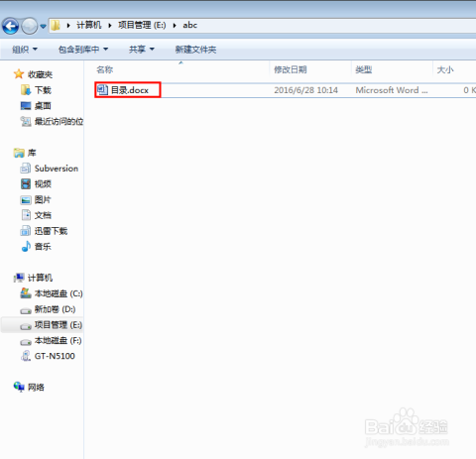Open the 共享 share menu
This screenshot has width=476, height=459.
coord(142,50)
